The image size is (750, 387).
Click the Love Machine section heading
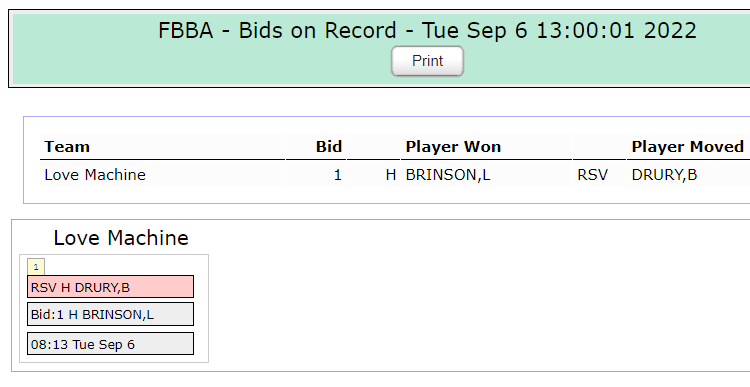[x=121, y=238]
